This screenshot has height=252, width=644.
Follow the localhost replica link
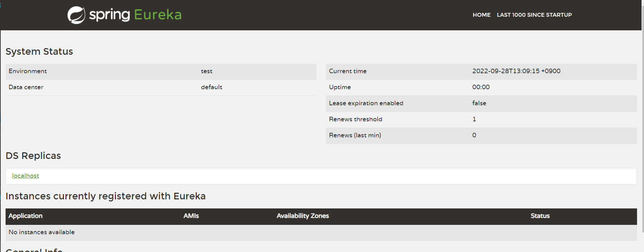tap(25, 176)
